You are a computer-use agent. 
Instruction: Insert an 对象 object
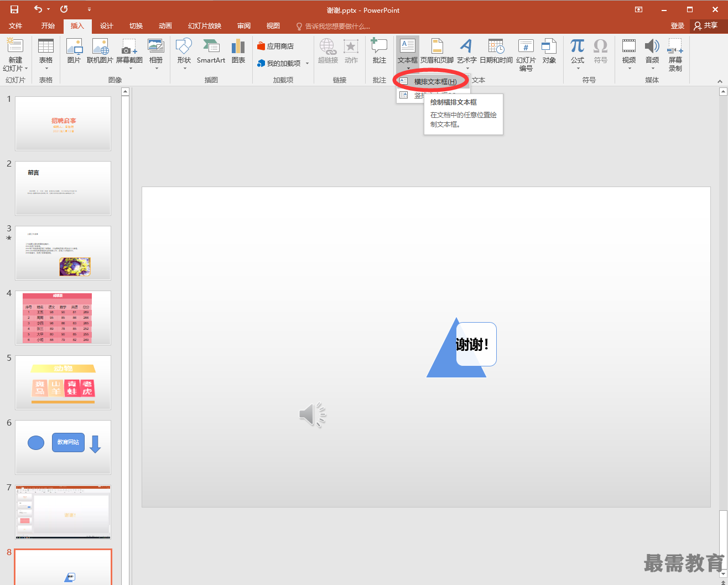tap(549, 51)
